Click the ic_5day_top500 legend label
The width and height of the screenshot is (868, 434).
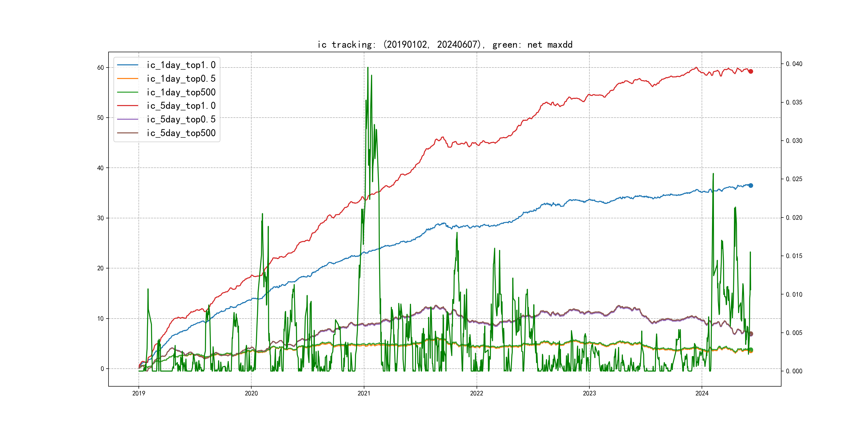point(181,133)
